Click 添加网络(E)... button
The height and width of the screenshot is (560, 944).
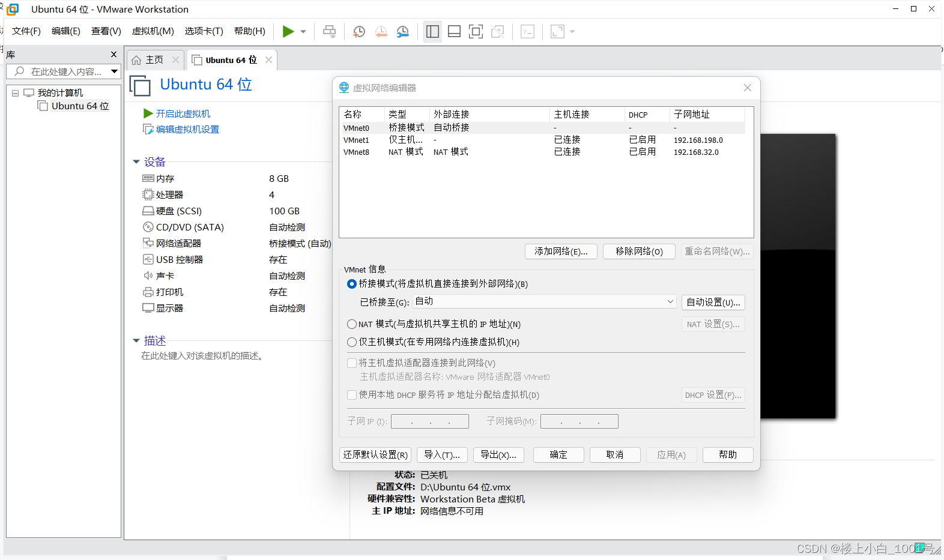point(561,251)
